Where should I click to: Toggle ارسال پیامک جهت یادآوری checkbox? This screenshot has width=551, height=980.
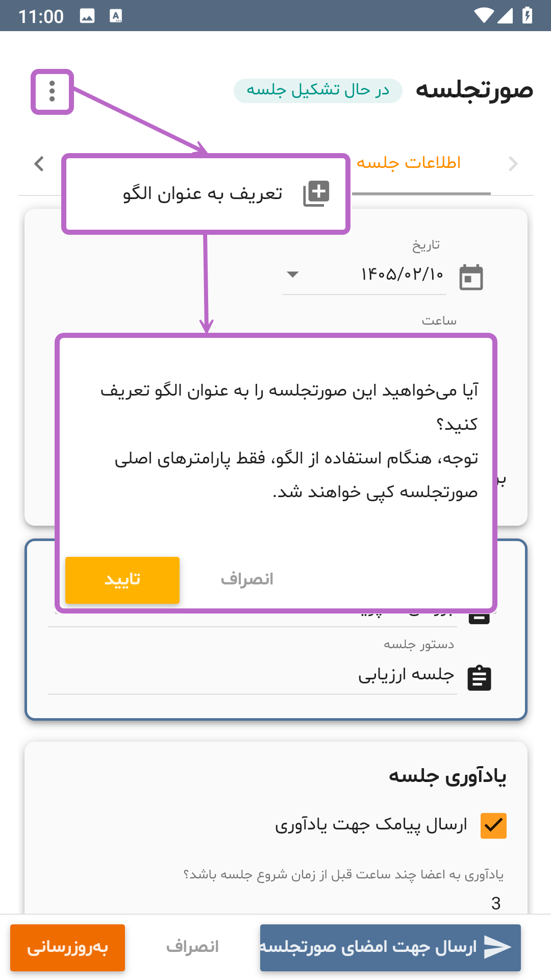(493, 825)
